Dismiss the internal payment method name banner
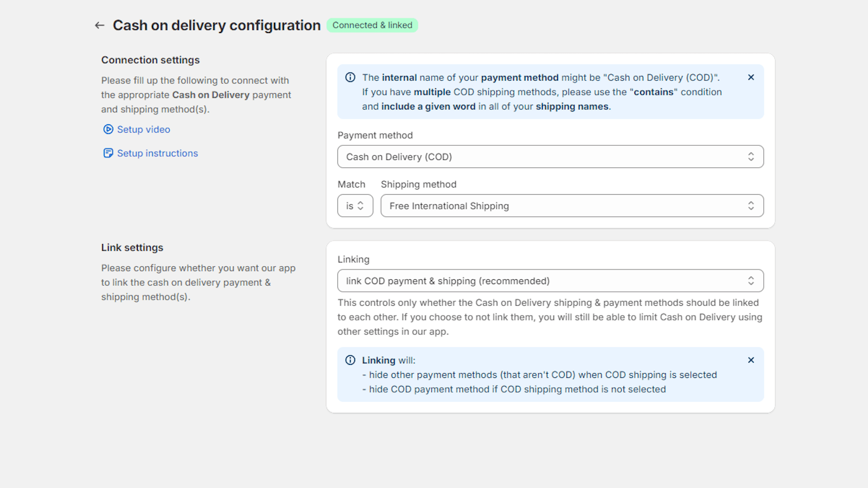 pos(751,78)
